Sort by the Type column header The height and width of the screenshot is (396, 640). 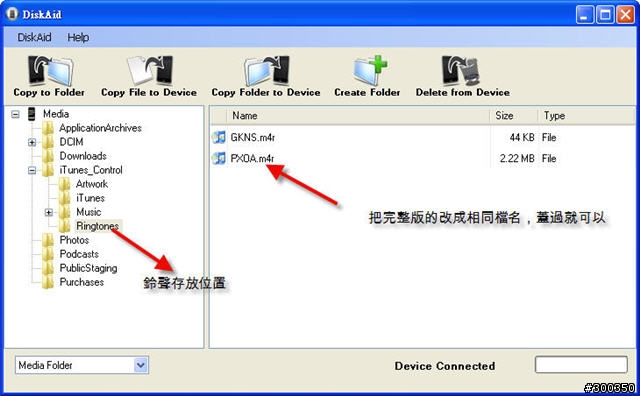586,116
